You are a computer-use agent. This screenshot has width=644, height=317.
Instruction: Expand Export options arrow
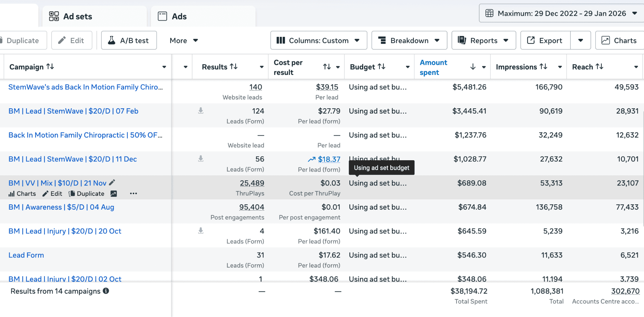pyautogui.click(x=580, y=40)
